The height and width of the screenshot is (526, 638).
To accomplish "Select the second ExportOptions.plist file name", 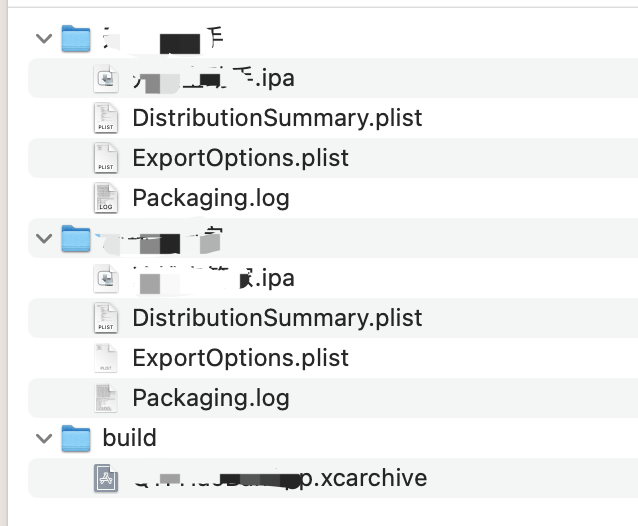I will (x=240, y=358).
